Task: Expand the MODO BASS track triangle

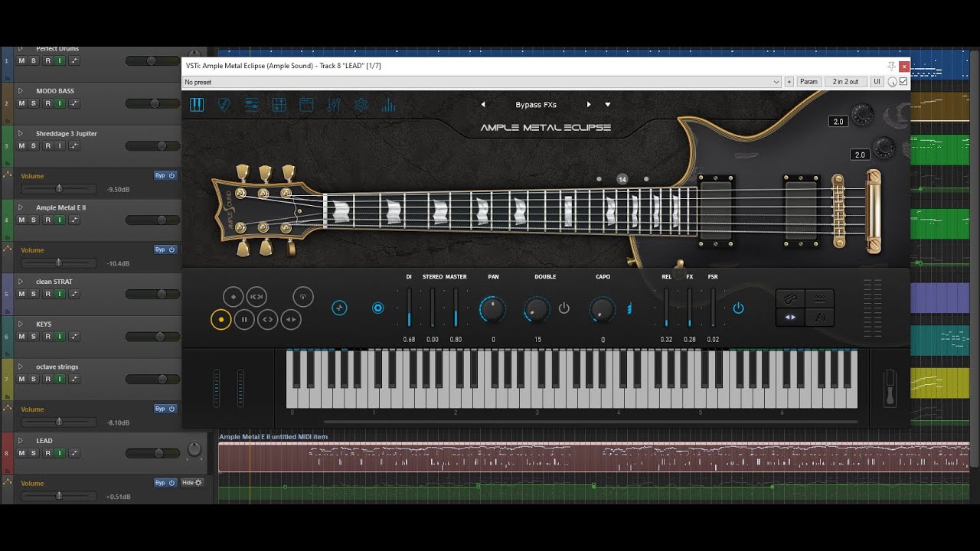Action: [x=21, y=91]
